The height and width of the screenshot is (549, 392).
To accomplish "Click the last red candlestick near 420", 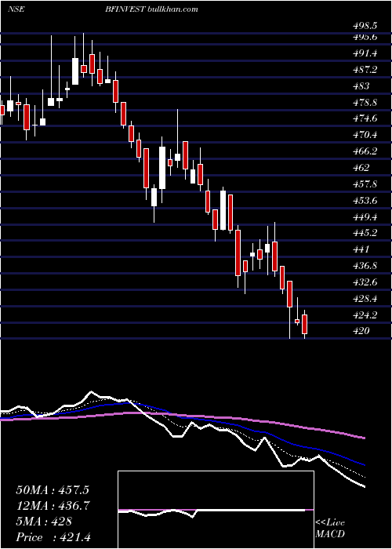I will [304, 324].
